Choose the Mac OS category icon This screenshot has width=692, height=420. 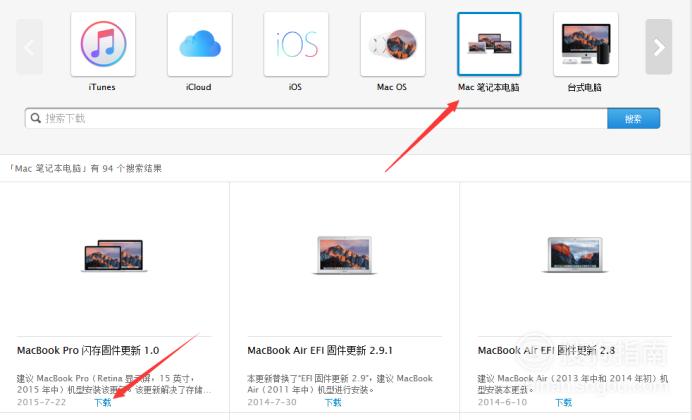[393, 44]
